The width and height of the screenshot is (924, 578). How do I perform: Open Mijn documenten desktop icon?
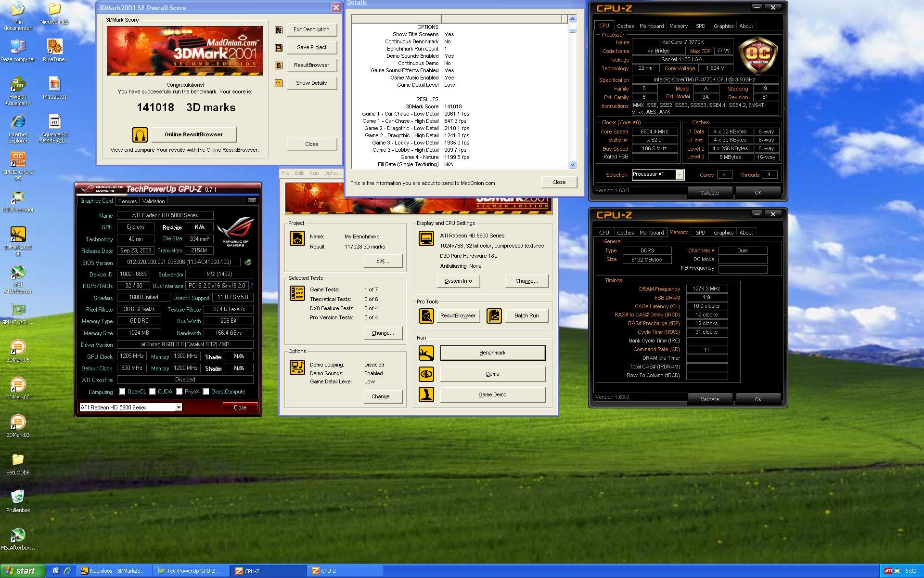(x=18, y=16)
